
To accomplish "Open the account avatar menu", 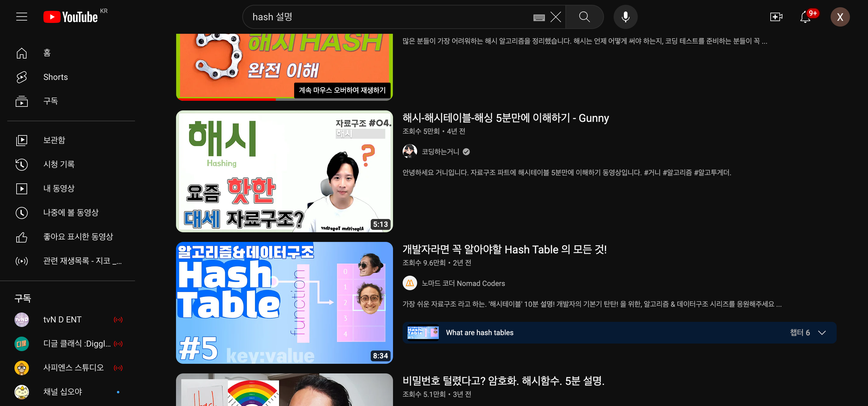I will coord(840,17).
